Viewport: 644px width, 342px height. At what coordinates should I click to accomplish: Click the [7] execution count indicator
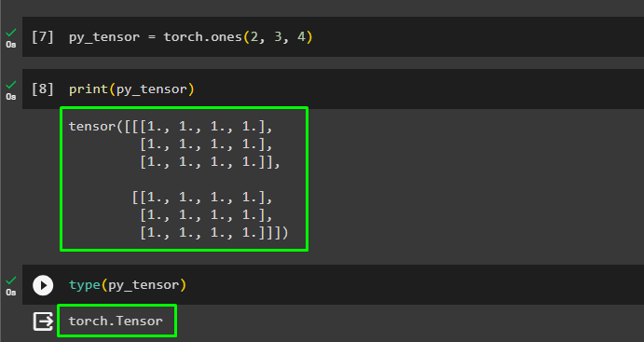point(43,37)
